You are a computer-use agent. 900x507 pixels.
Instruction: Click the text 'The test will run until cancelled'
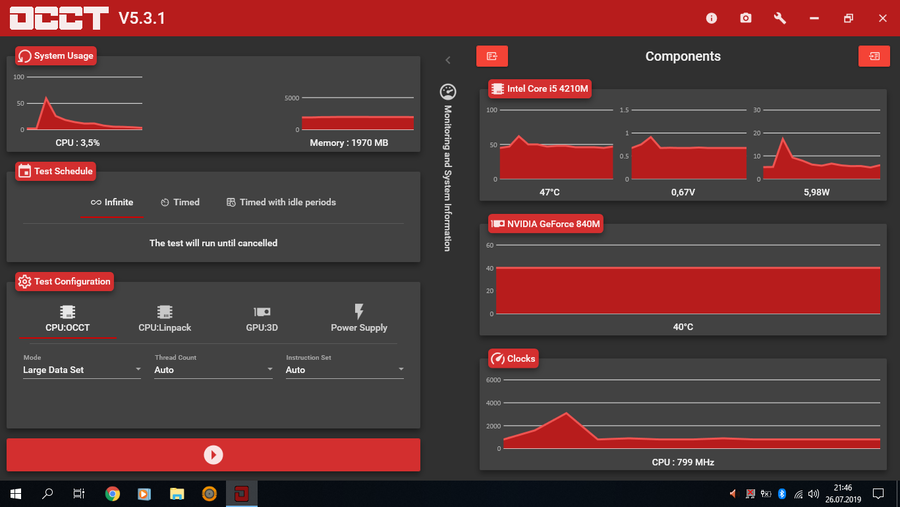(x=214, y=243)
